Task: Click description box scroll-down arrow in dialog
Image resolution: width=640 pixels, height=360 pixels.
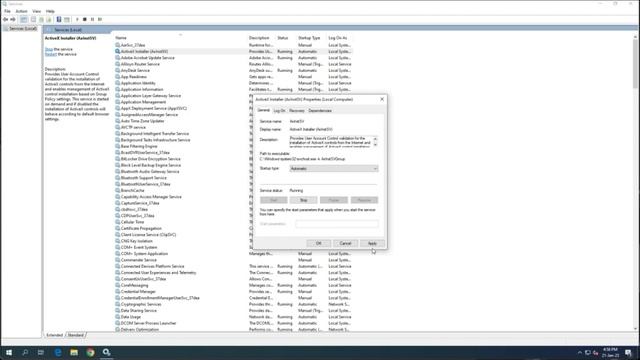Action: click(x=375, y=145)
